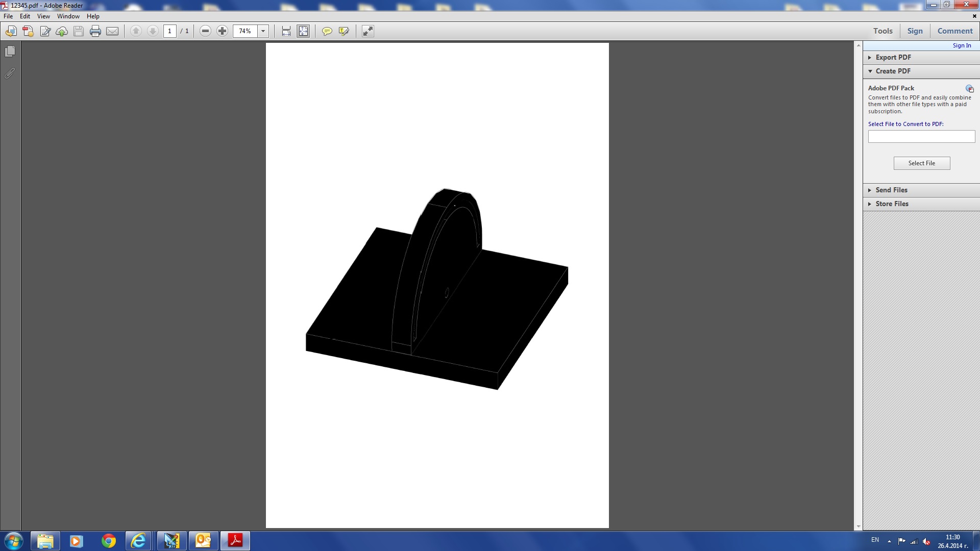Click the Convert file to PDF icon
Image resolution: width=980 pixels, height=551 pixels.
[x=28, y=32]
